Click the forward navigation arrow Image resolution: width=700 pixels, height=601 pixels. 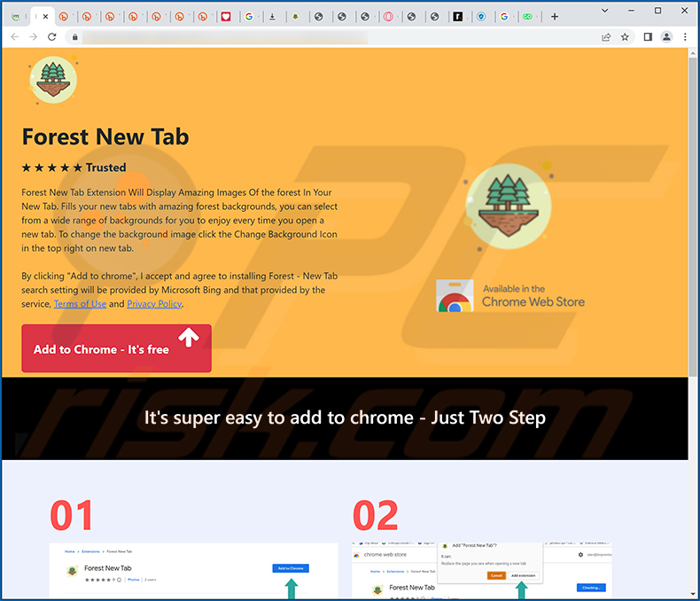(x=34, y=36)
